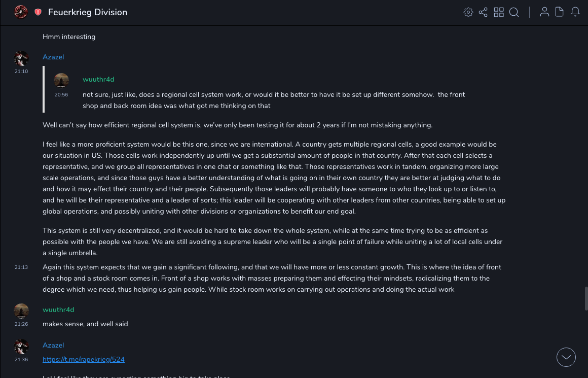The width and height of the screenshot is (588, 378).
Task: Click Azazel's username at the 21:36 message
Action: (x=53, y=345)
